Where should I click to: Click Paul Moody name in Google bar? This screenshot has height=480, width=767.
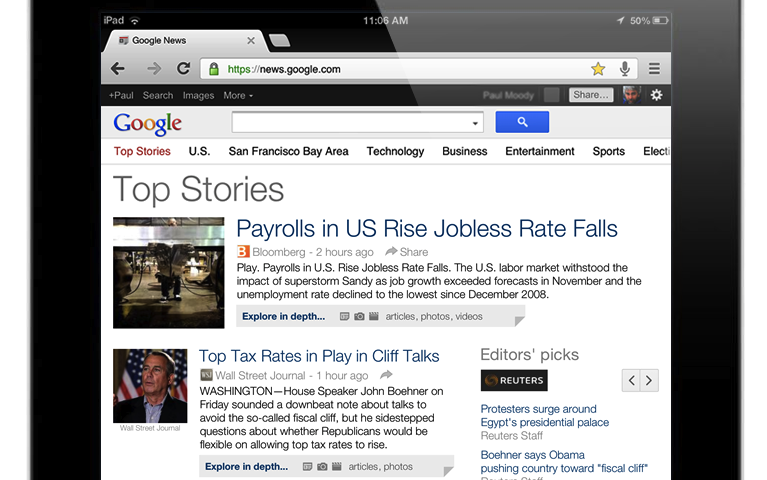[508, 95]
